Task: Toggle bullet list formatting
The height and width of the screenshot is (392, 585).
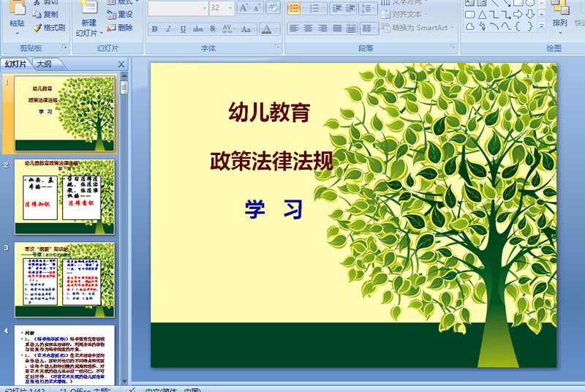Action: [x=294, y=8]
